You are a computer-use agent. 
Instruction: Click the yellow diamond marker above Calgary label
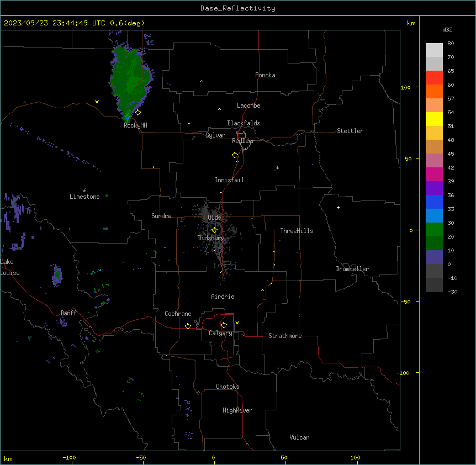point(224,325)
